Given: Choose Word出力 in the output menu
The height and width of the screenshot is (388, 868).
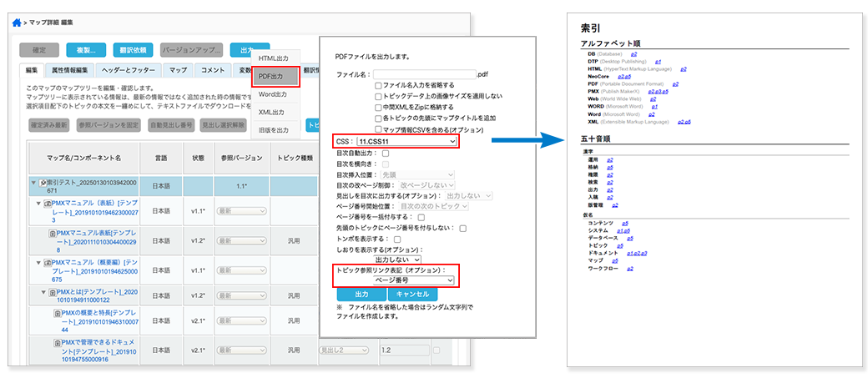Looking at the screenshot, I should tap(275, 94).
